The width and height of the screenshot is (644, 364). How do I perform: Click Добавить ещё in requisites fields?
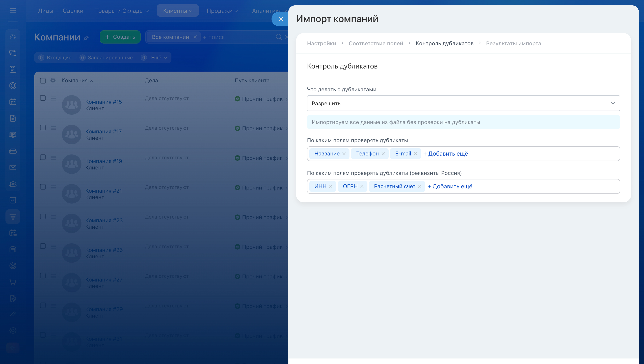coord(450,187)
